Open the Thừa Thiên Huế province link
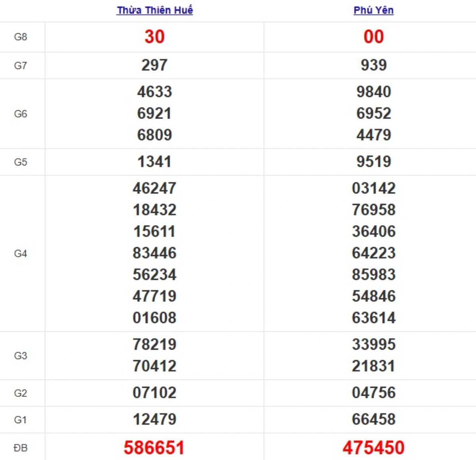476x460 pixels. click(155, 10)
